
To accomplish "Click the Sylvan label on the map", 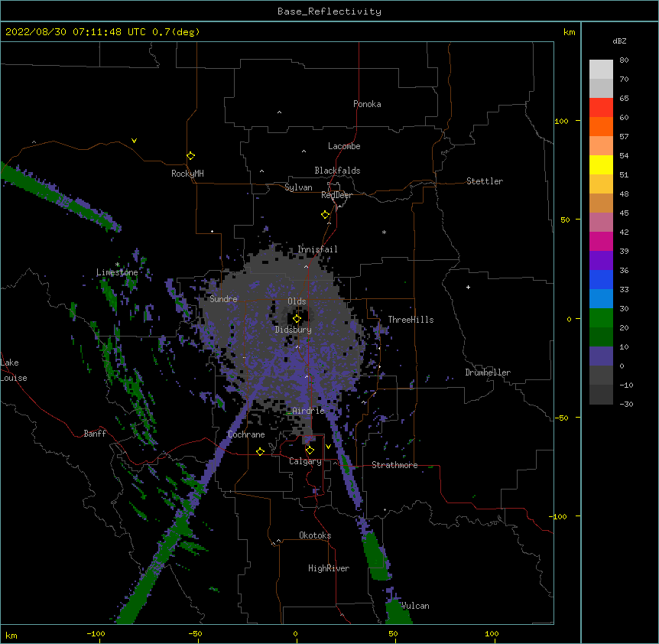I will click(298, 187).
